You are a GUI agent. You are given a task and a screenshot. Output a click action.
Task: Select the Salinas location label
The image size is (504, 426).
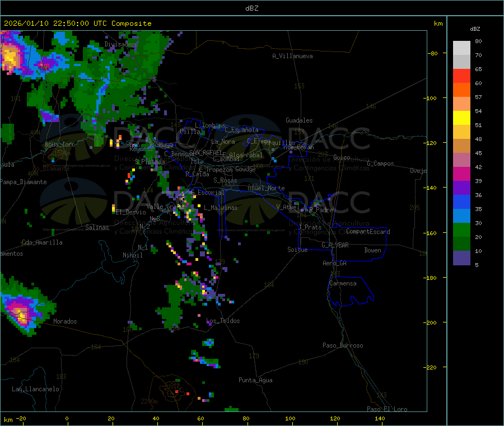pos(97,227)
